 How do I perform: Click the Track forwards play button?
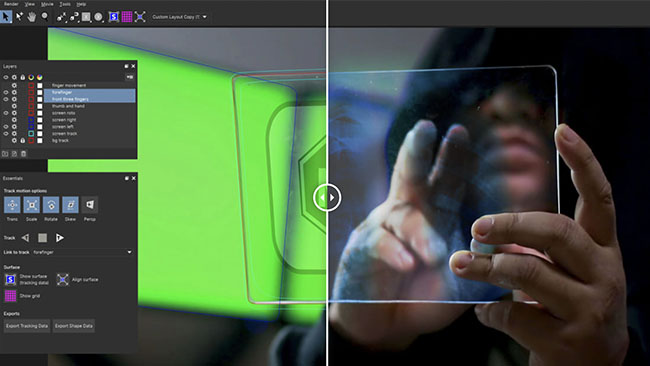coord(60,238)
